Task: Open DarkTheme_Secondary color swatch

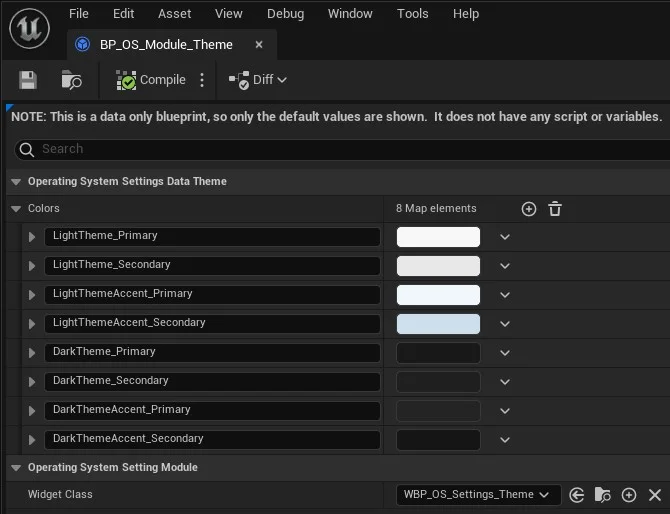Action: click(x=438, y=382)
